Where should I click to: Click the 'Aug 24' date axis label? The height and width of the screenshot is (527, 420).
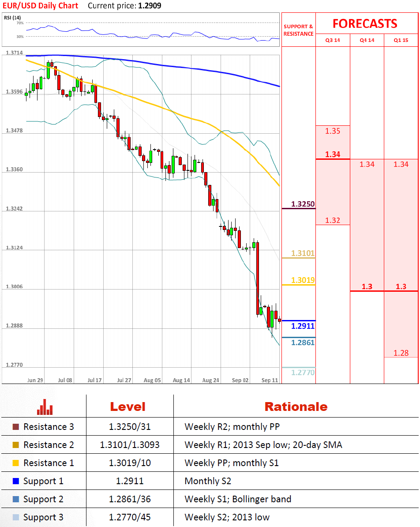(211, 380)
